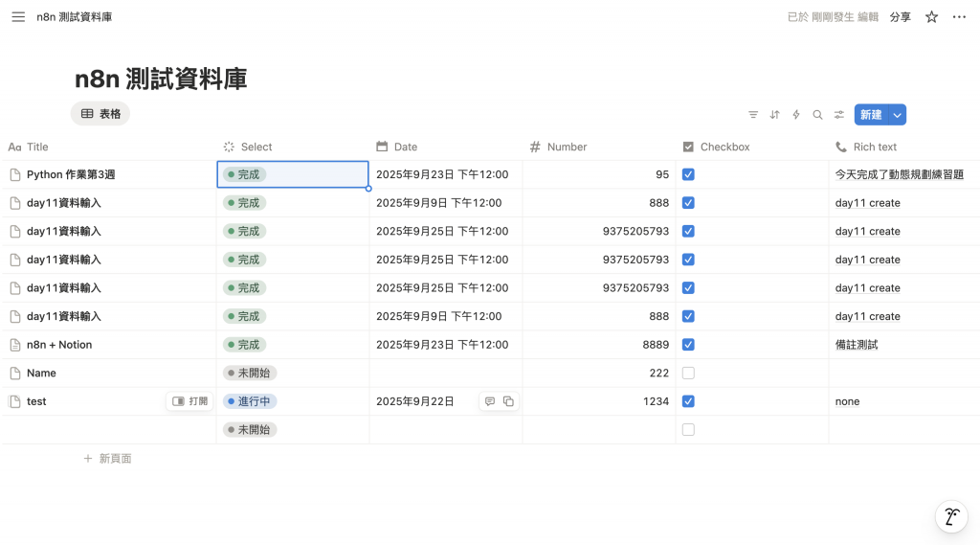
Task: Open the sort icon in toolbar
Action: click(774, 115)
